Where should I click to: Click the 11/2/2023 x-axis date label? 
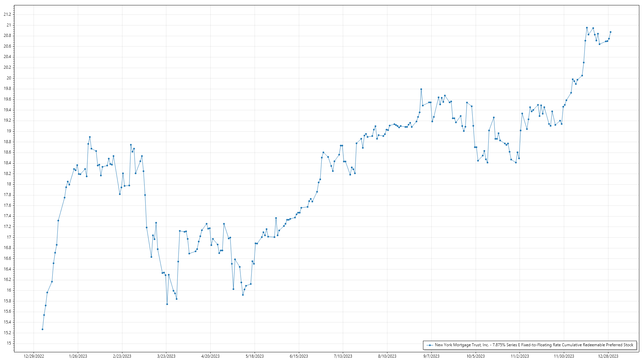coord(520,356)
